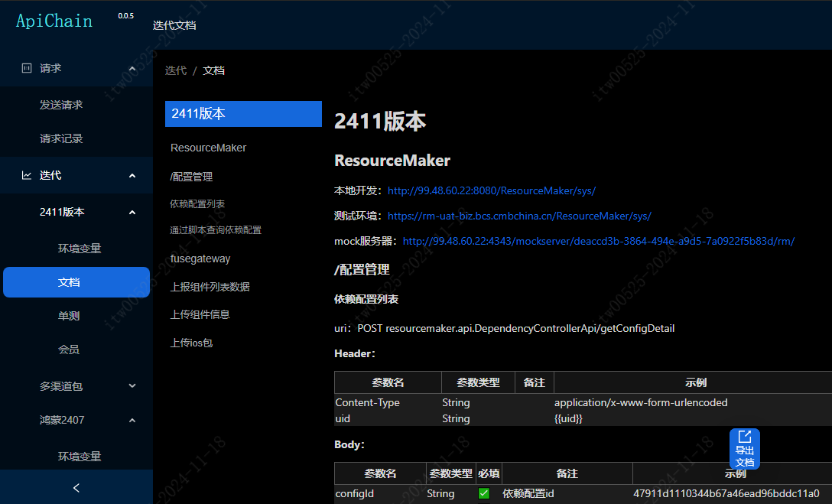Expand the 多渠道包 submenu
Screen dimensions: 832x504
coord(132,386)
